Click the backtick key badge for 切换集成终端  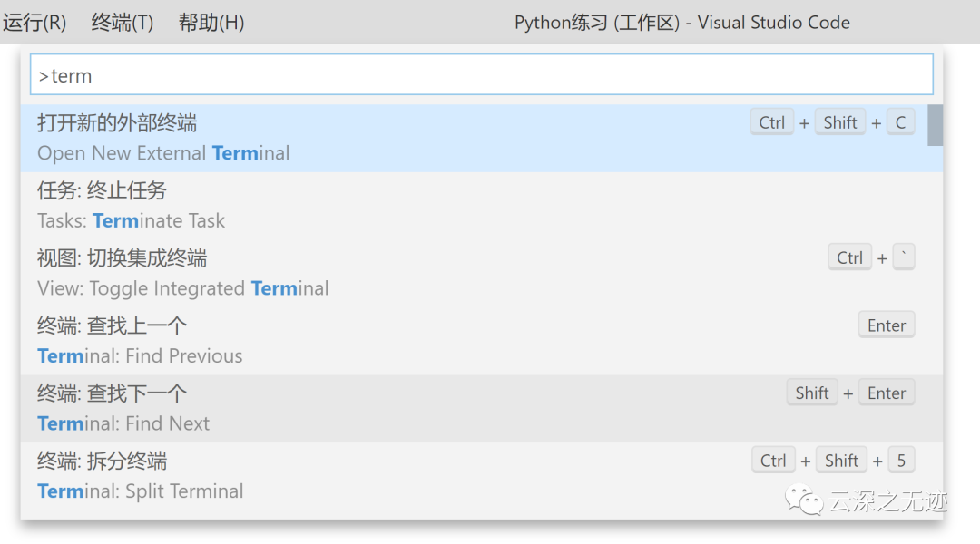pyautogui.click(x=904, y=257)
